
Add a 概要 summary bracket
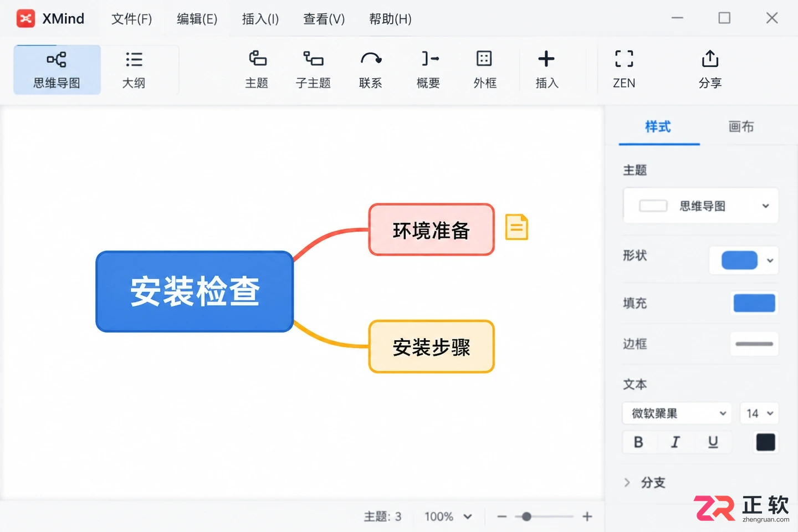tap(428, 70)
